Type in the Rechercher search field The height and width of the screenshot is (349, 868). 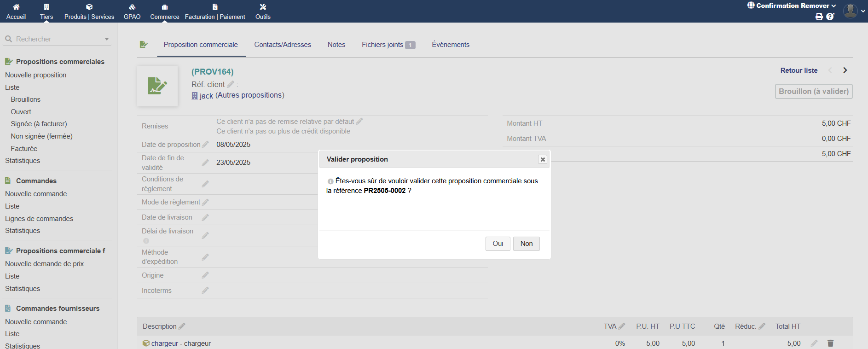tap(55, 39)
